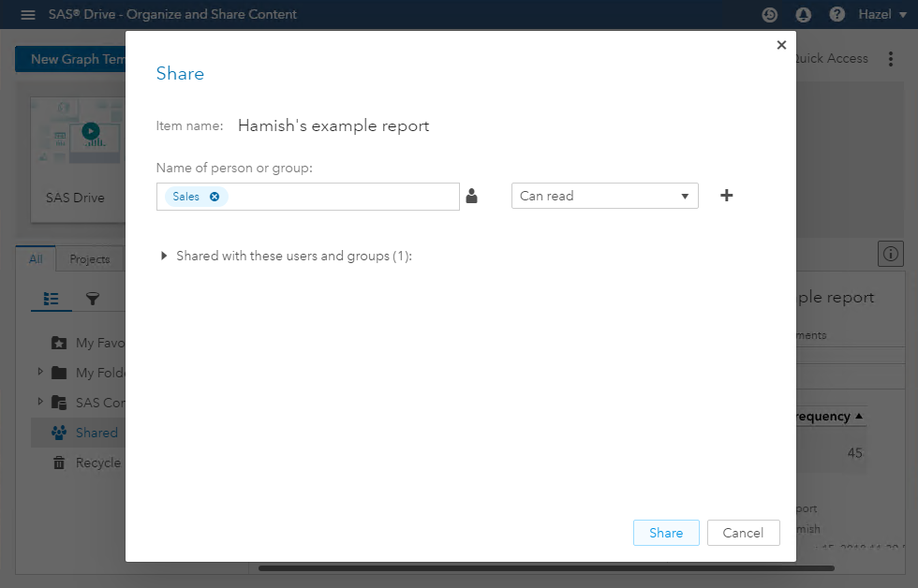The width and height of the screenshot is (918, 588).
Task: Switch to the Projects tab
Action: pos(90,259)
